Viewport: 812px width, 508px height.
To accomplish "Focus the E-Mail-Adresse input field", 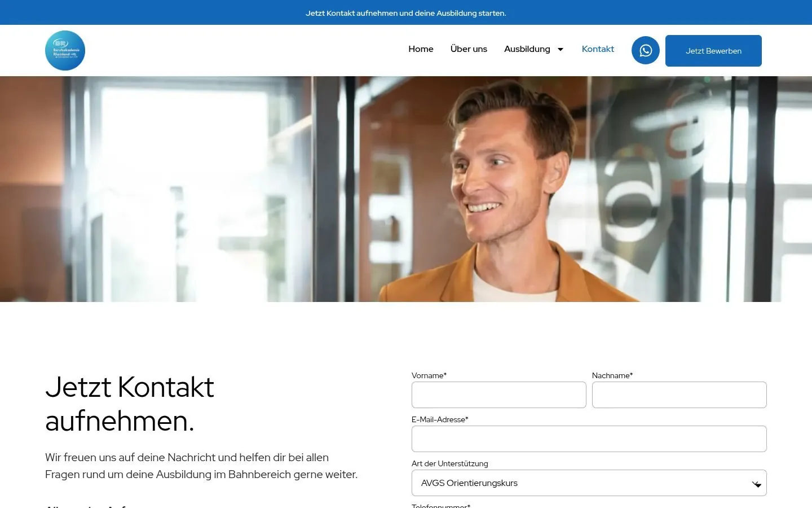I will coord(589,439).
